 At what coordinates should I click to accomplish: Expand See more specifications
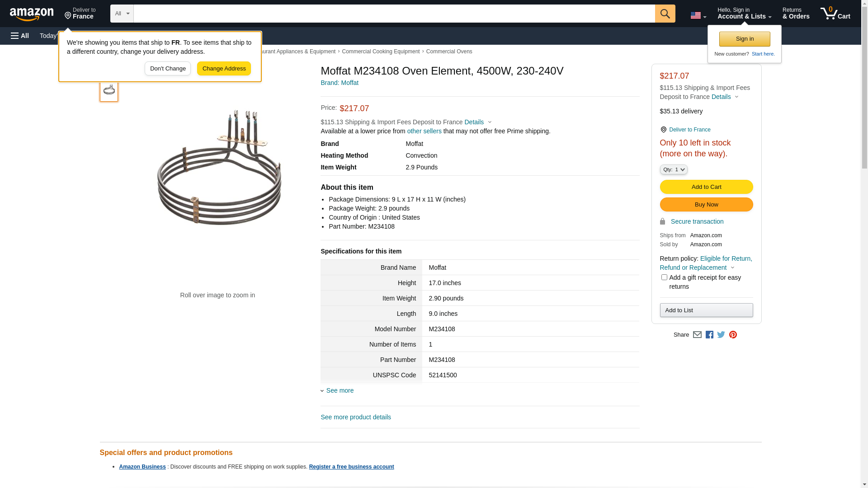pos(340,390)
